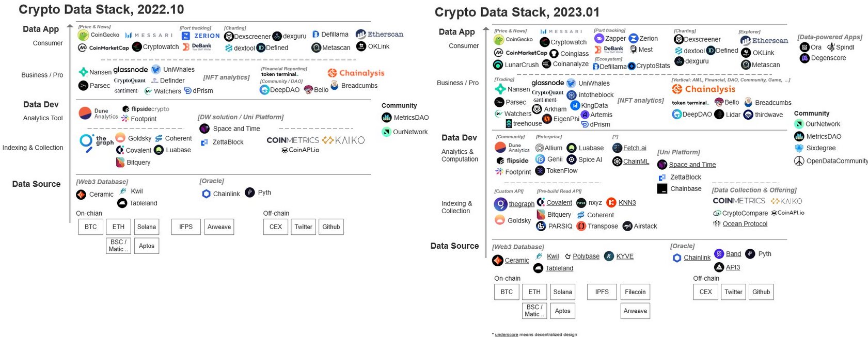This screenshot has height=337, width=868.
Task: Click the Fetch.ai link in the right diagram
Action: click(635, 148)
